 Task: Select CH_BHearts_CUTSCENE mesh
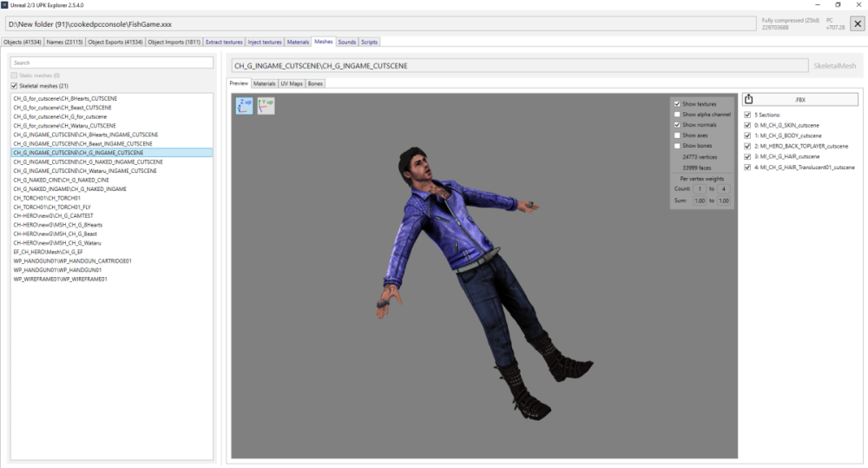tap(111, 99)
